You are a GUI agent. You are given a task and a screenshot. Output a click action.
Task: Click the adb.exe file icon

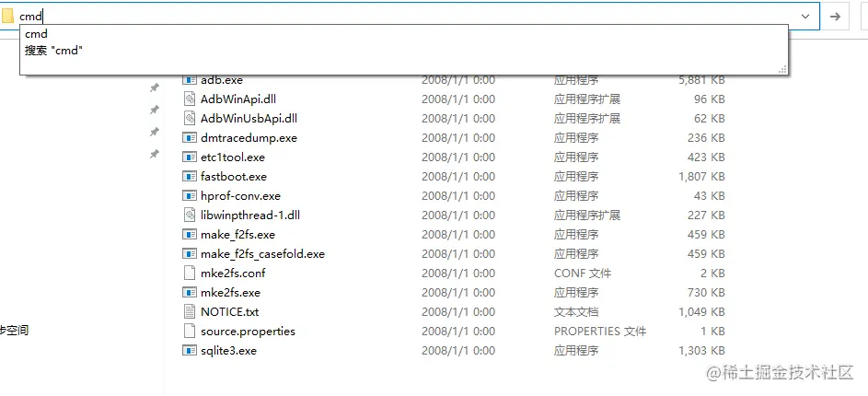tap(190, 80)
